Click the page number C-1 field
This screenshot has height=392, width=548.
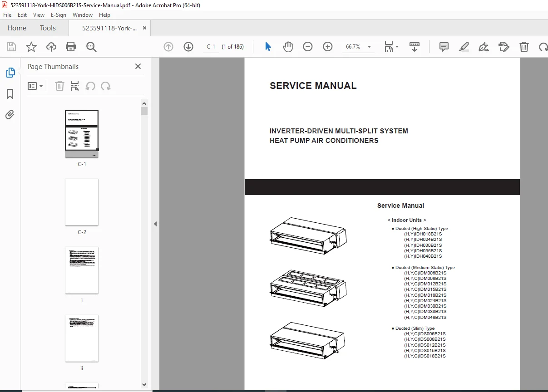(x=211, y=47)
